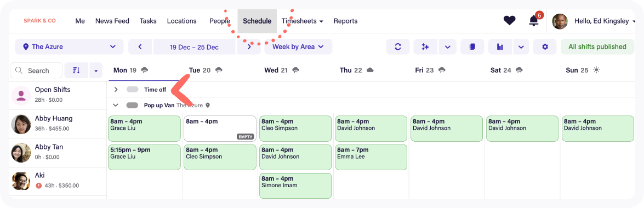This screenshot has width=644, height=208.
Task: Click the auto-schedule sparkles icon
Action: pyautogui.click(x=425, y=47)
